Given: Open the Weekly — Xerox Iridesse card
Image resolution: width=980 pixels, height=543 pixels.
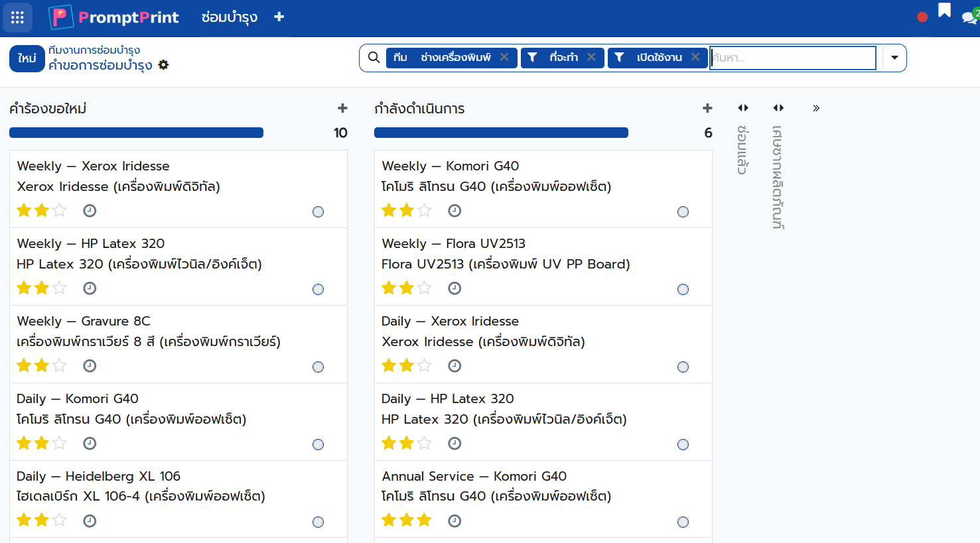Looking at the screenshot, I should click(x=178, y=189).
